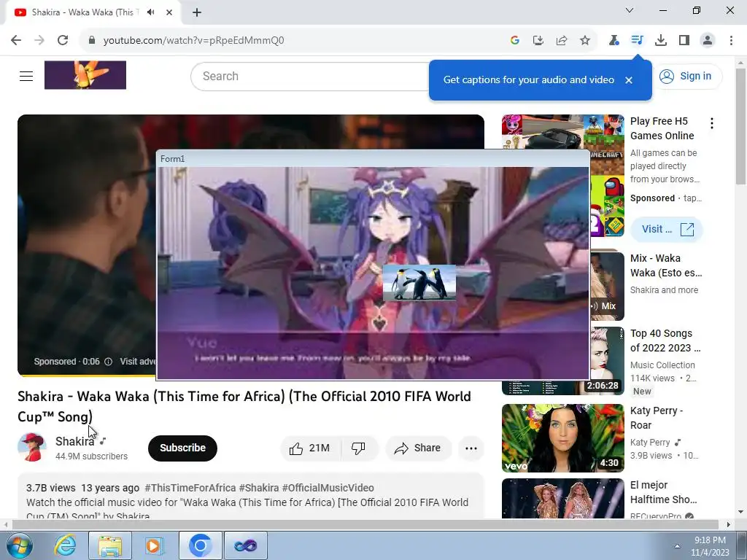Click the video title text

(x=244, y=407)
